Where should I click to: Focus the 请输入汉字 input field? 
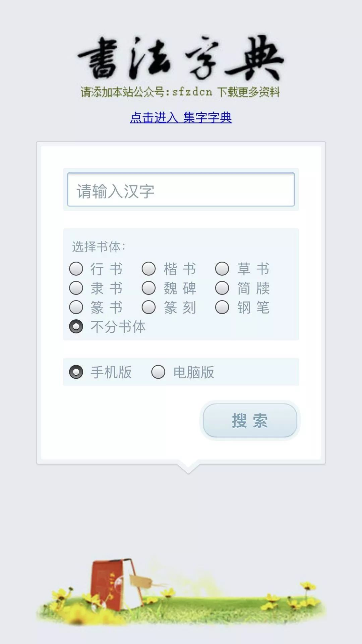tap(181, 190)
